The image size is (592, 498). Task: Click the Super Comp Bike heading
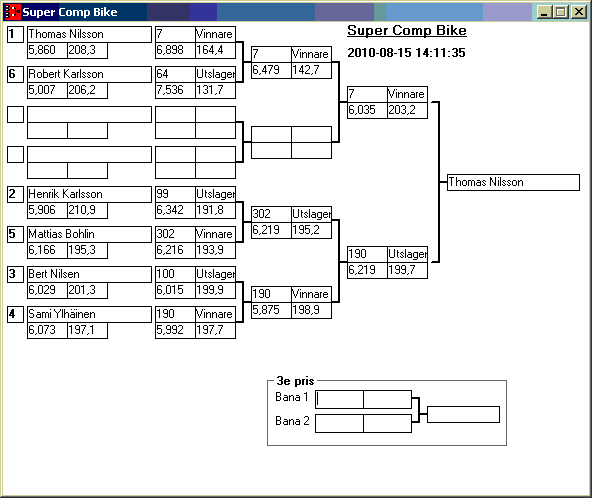pos(407,31)
